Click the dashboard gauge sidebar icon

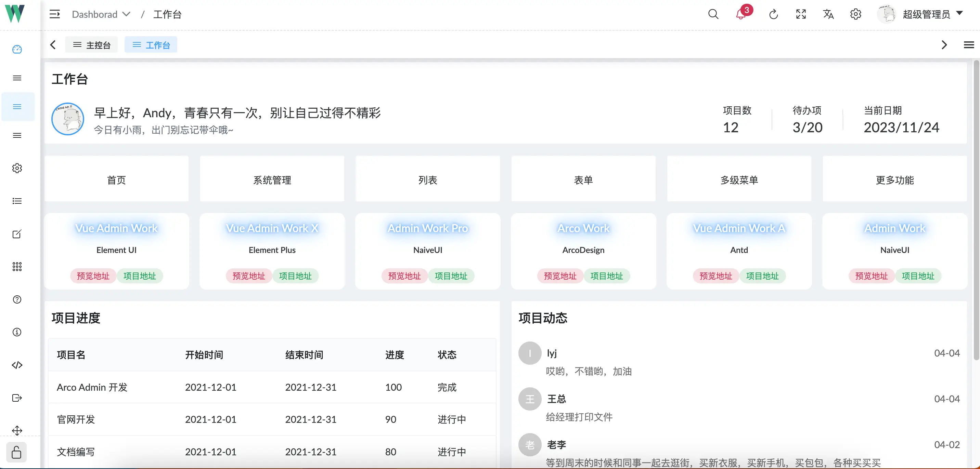[x=17, y=50]
